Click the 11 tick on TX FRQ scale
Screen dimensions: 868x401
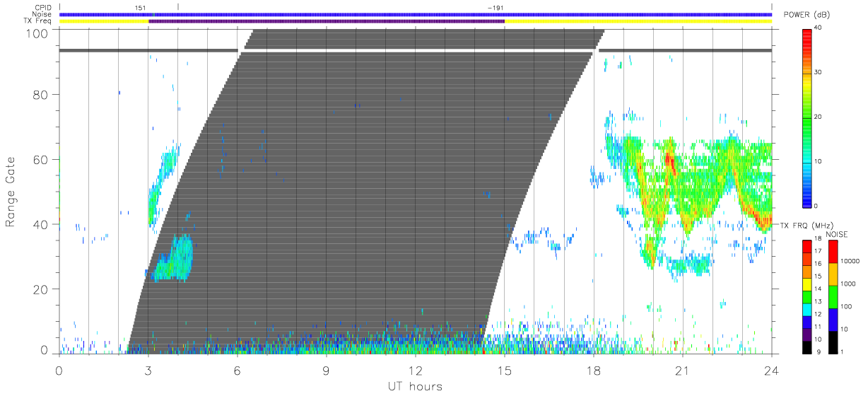click(819, 327)
